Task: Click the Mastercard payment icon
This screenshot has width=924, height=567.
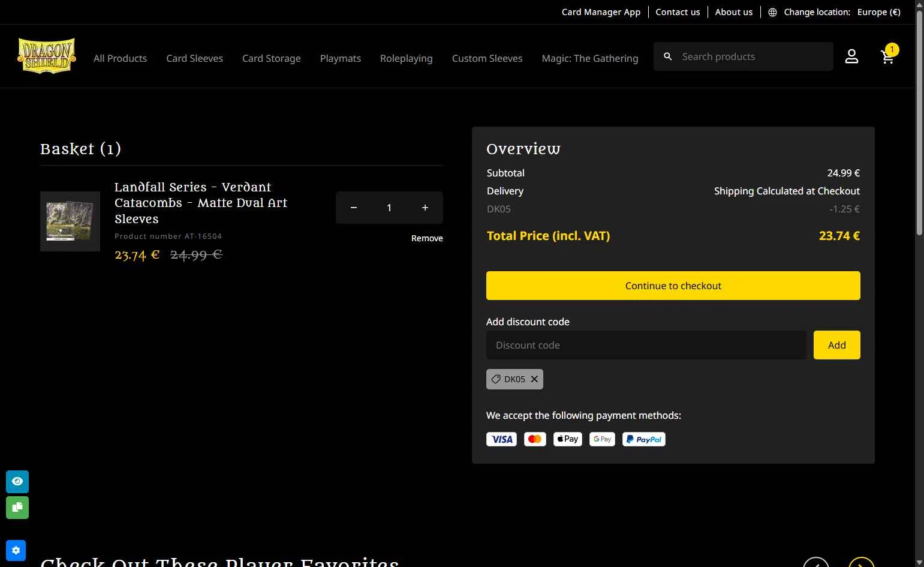Action: click(535, 439)
